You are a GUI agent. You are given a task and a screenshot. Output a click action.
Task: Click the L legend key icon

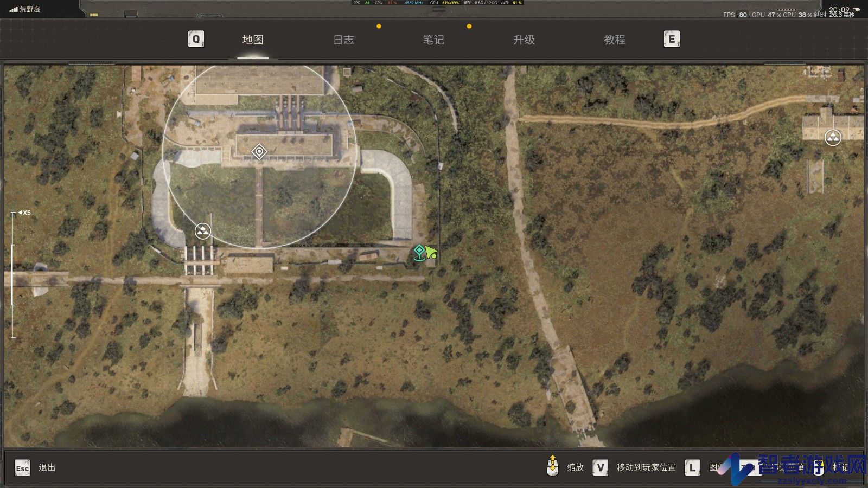[x=692, y=467]
